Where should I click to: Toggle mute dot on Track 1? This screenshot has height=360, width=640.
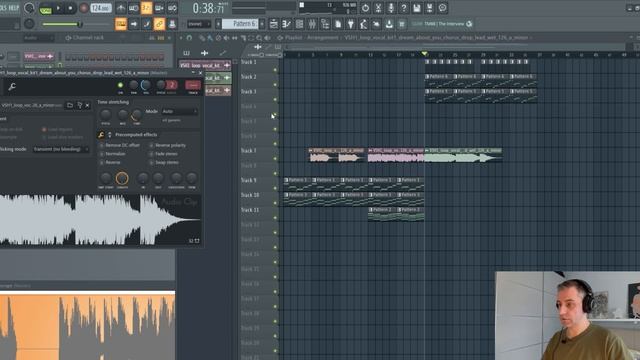click(x=275, y=70)
